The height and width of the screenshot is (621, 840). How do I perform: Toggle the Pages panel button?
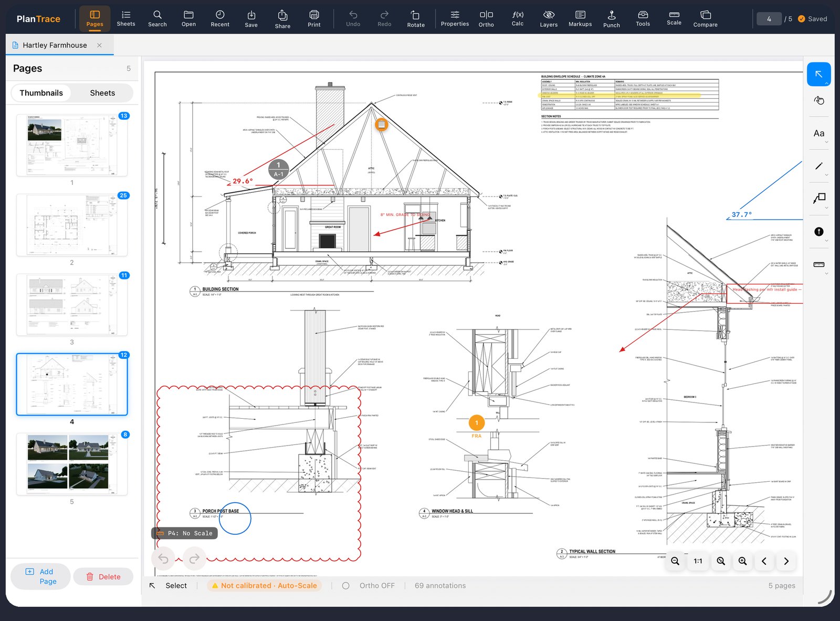(x=94, y=18)
